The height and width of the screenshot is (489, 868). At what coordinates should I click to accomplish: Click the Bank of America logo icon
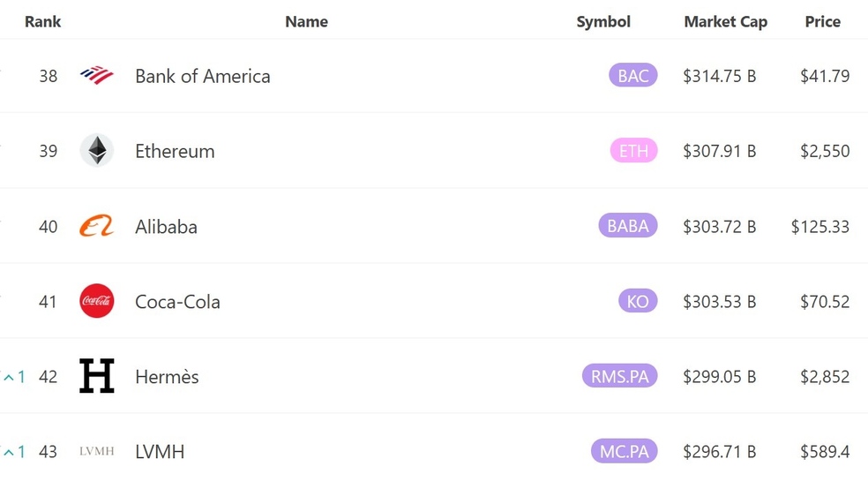click(97, 75)
